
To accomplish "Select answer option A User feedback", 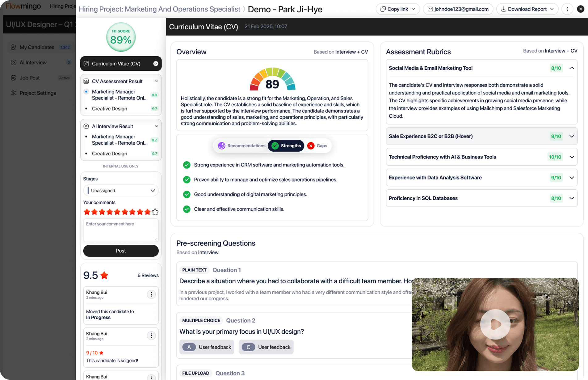I will [207, 347].
